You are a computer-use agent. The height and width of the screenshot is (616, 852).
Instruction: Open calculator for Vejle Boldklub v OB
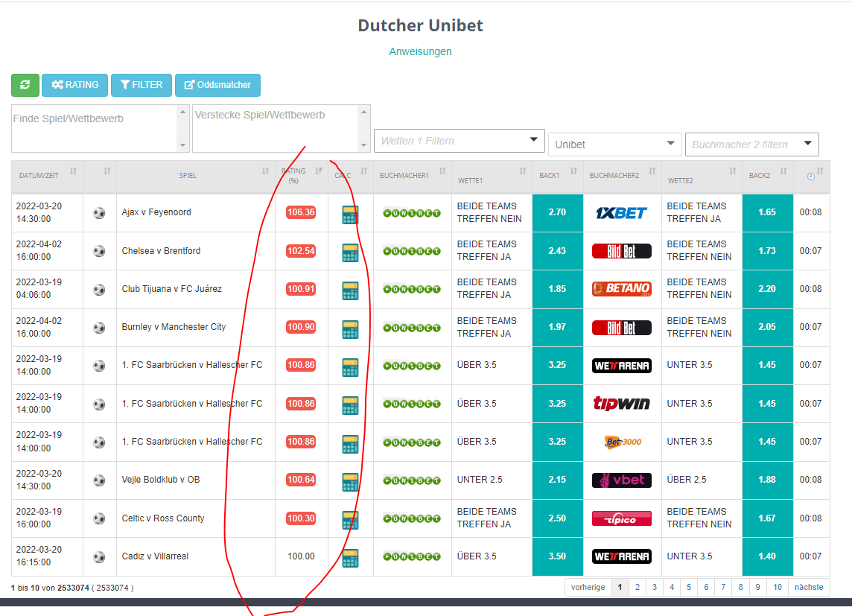(x=349, y=481)
